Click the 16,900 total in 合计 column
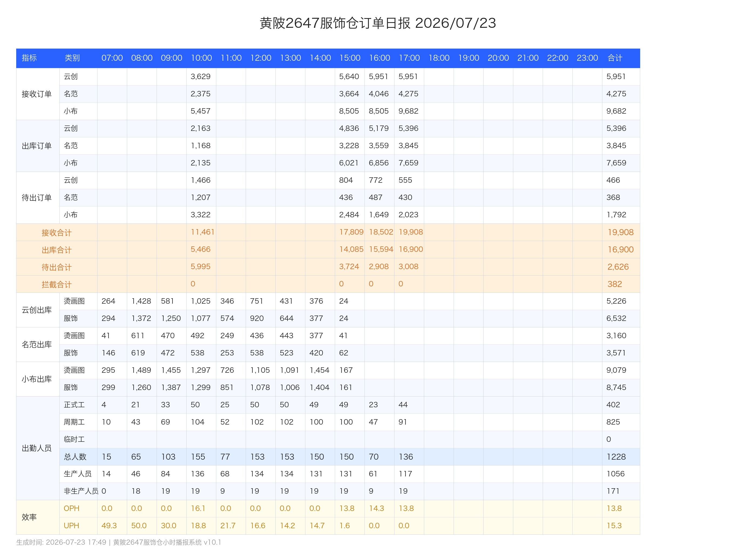 (620, 249)
